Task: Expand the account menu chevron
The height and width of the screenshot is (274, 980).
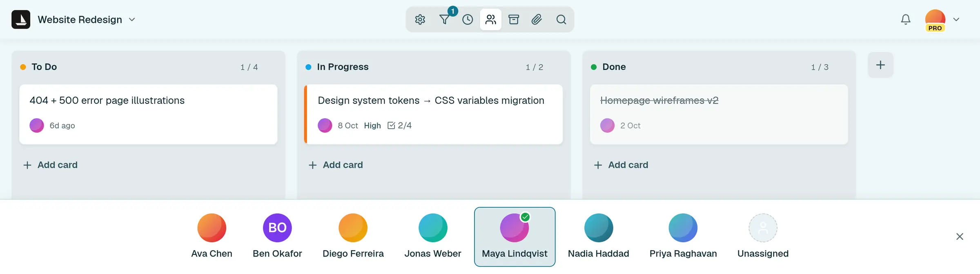Action: pos(956,20)
